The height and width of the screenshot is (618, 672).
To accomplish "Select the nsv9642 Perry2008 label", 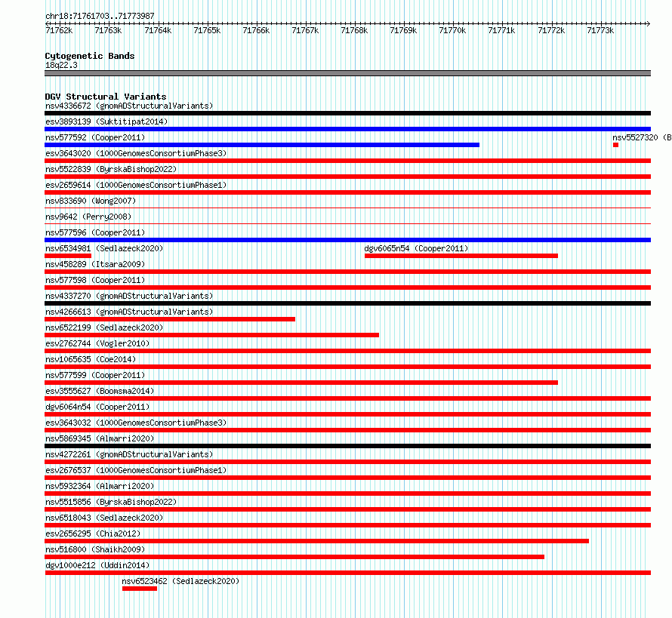I will tap(88, 217).
